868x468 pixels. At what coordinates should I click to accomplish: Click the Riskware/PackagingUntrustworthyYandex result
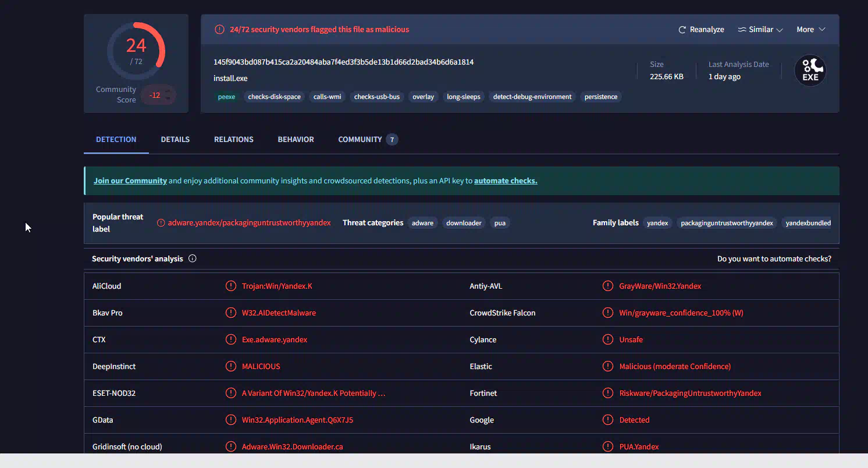click(x=690, y=393)
